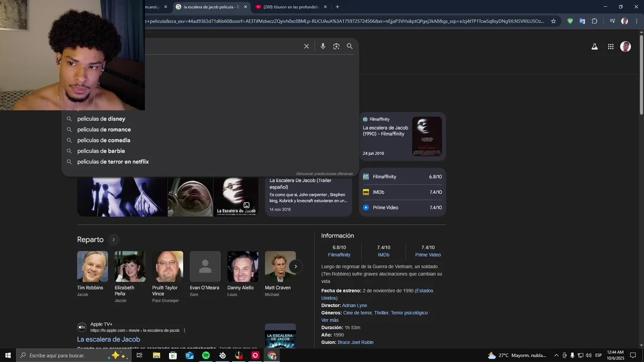Open Danny Aiello cast photo
This screenshot has width=644, height=362.
(x=243, y=266)
